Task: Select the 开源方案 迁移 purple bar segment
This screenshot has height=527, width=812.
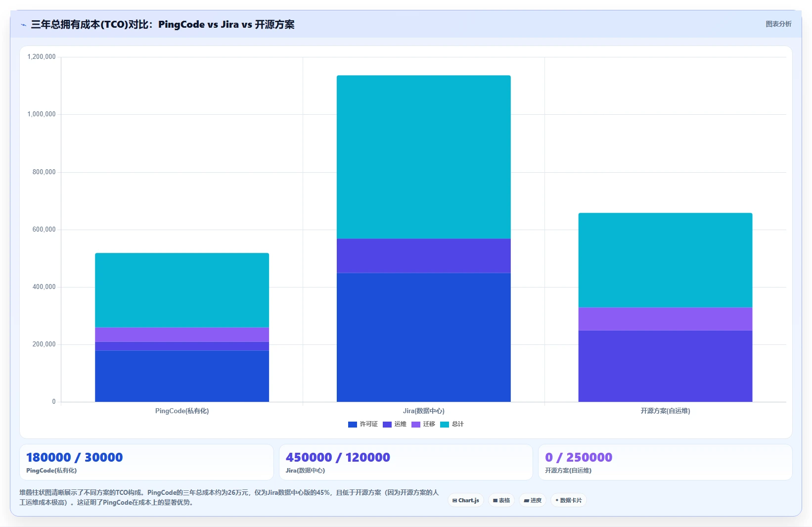Action: [x=665, y=319]
